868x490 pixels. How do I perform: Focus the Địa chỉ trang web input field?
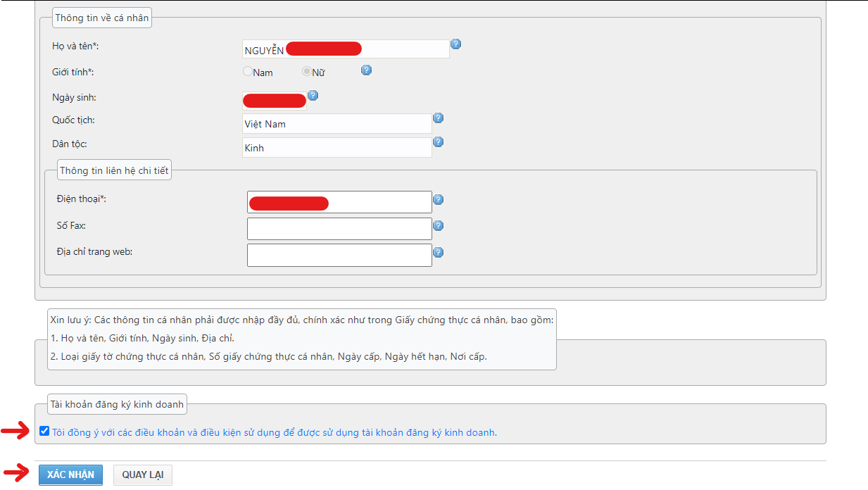(x=339, y=255)
